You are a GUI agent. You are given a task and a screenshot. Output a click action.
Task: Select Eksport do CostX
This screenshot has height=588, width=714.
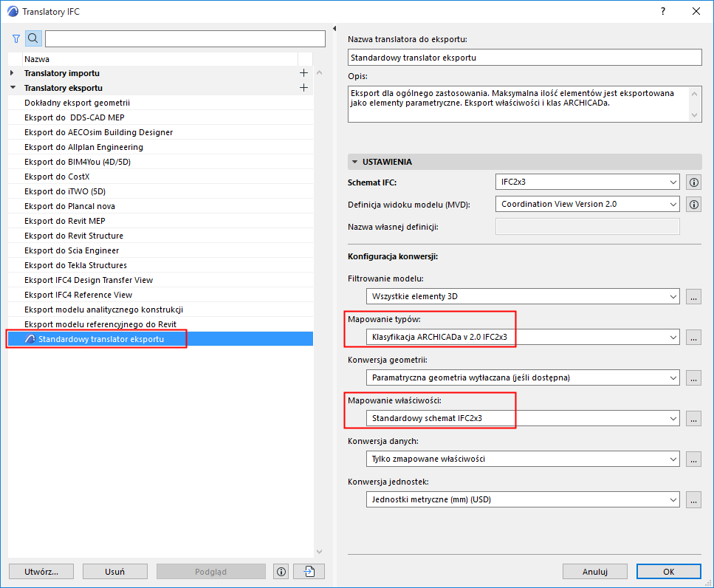(160, 177)
